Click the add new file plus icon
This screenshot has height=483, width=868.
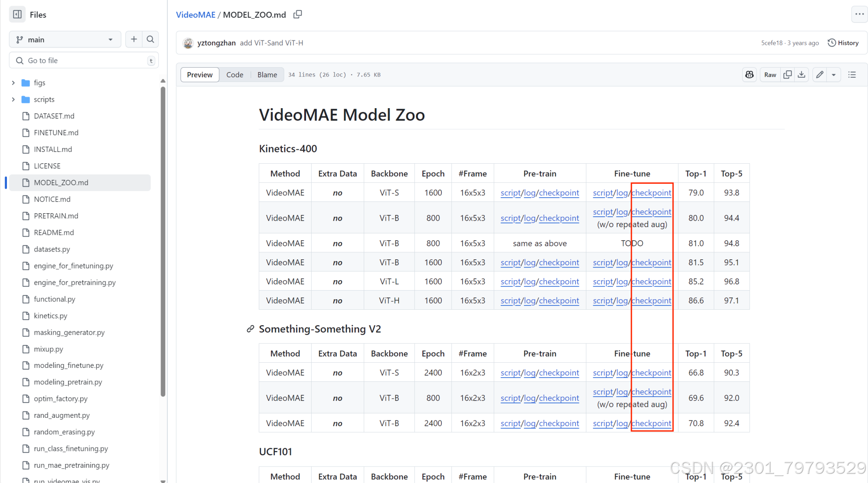tap(134, 39)
